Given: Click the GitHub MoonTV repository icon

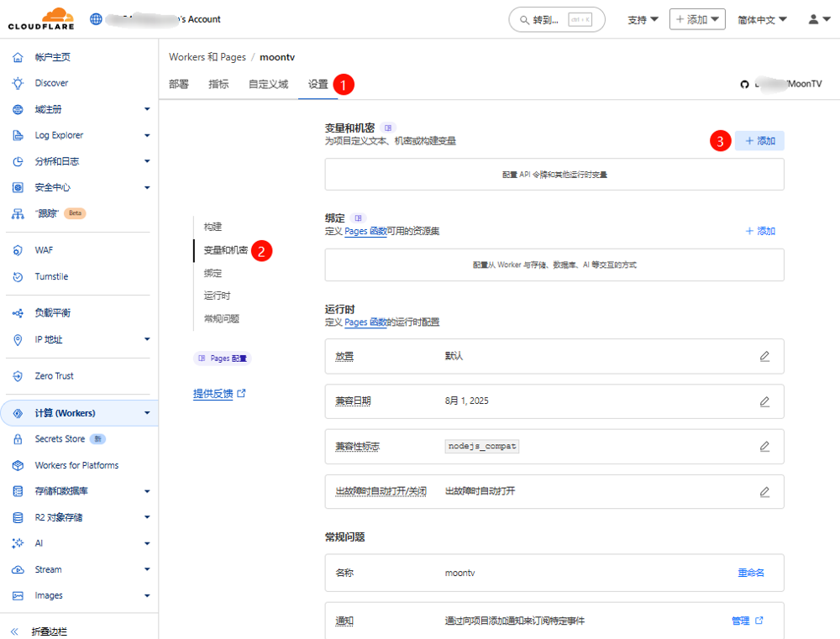Looking at the screenshot, I should coord(743,84).
